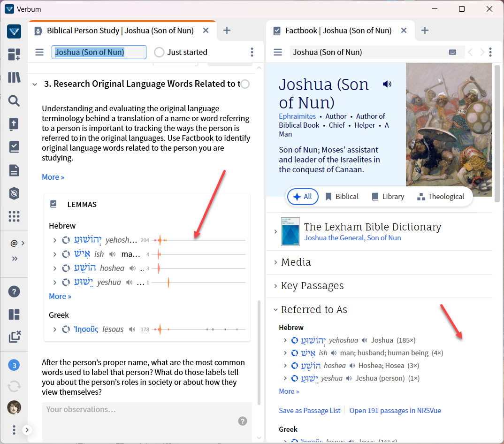504x444 pixels.
Task: Collapse the Referred to As section
Action: pyautogui.click(x=275, y=310)
